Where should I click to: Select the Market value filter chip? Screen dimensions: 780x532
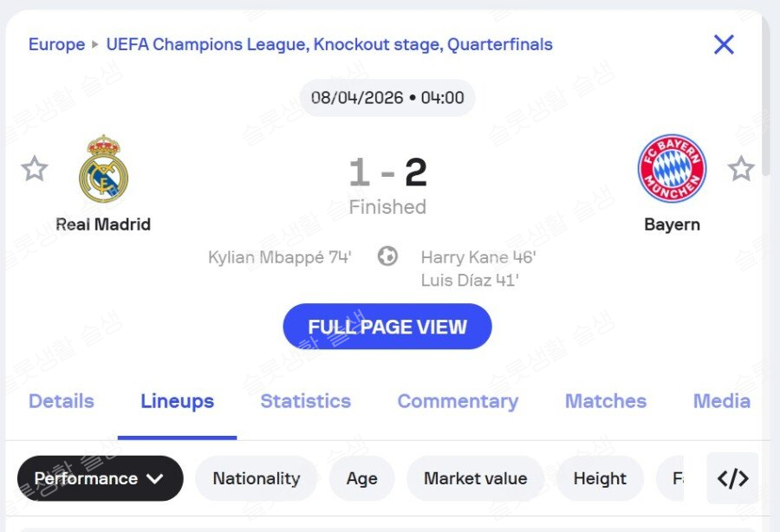pyautogui.click(x=475, y=478)
